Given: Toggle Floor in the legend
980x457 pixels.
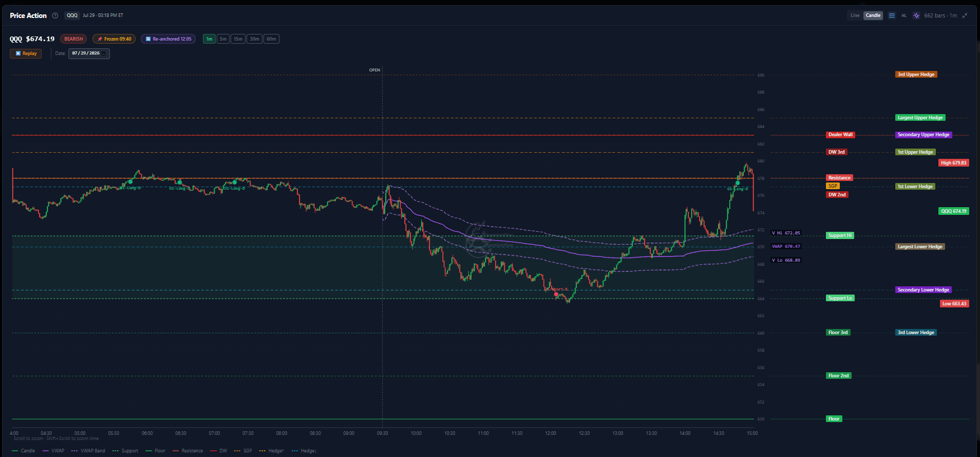Looking at the screenshot, I should point(156,451).
